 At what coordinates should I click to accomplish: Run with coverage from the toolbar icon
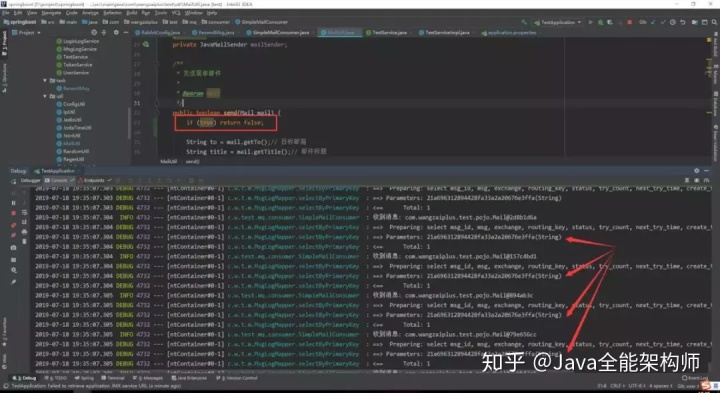(x=610, y=22)
